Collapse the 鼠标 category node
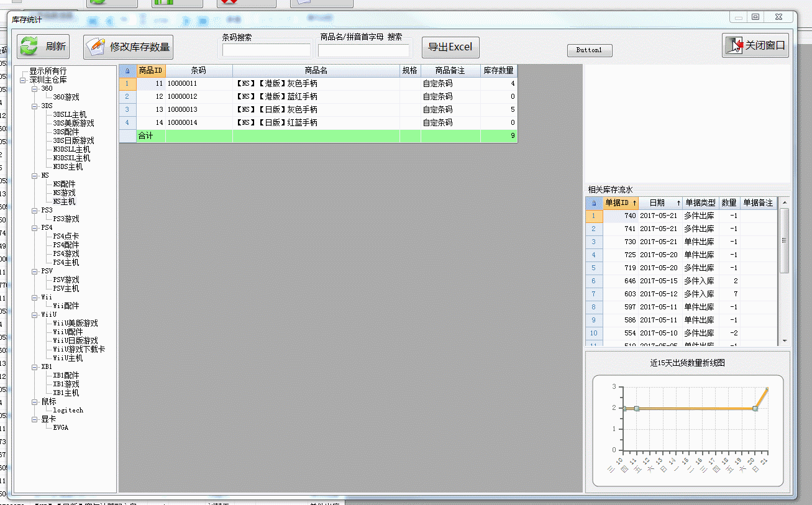Viewport: 812px width, 505px height. coord(35,402)
